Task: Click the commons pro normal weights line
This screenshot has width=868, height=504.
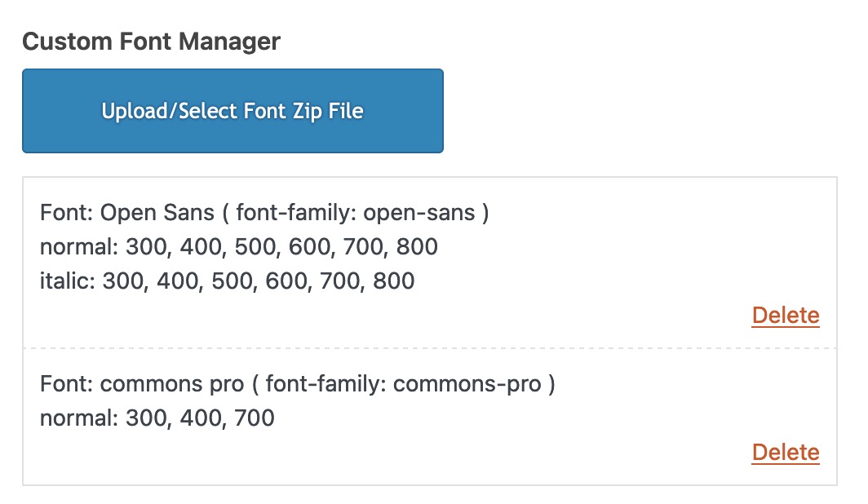Action: [157, 418]
